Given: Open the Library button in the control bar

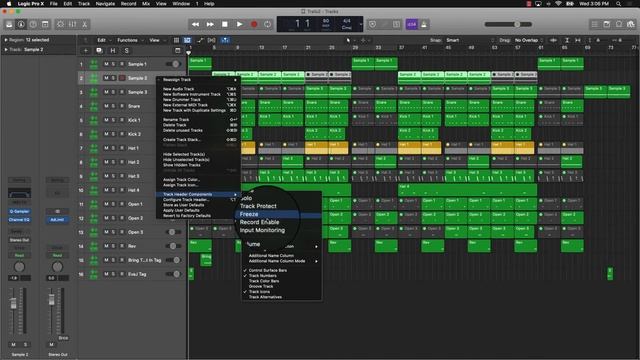Looking at the screenshot, I should click(9, 24).
